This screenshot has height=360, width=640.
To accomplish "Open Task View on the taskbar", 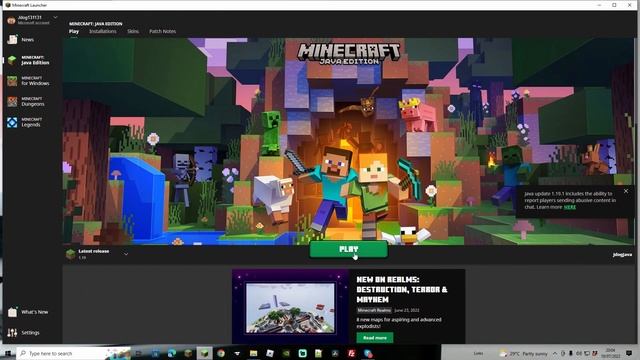I will [138, 353].
